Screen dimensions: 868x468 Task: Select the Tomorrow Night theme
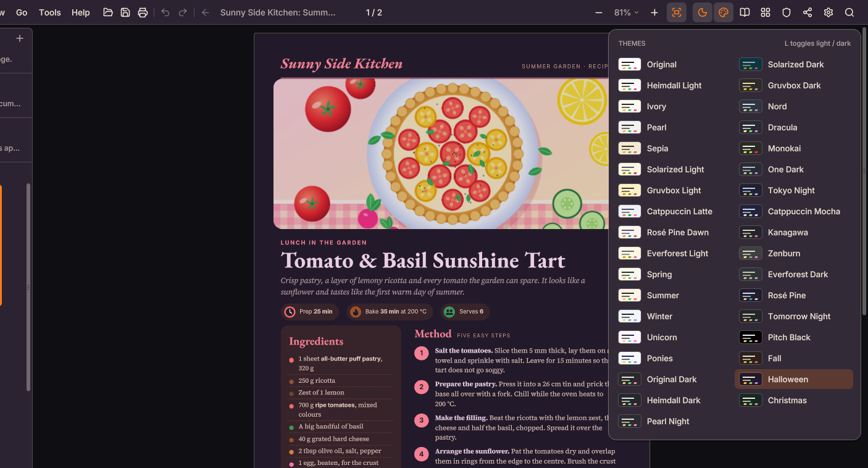(x=794, y=316)
